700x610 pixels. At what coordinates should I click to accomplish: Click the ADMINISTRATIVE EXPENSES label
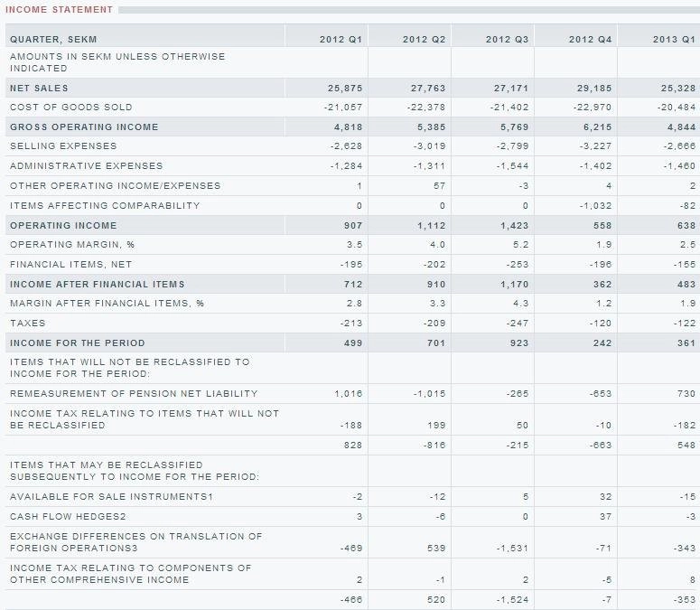click(x=86, y=165)
